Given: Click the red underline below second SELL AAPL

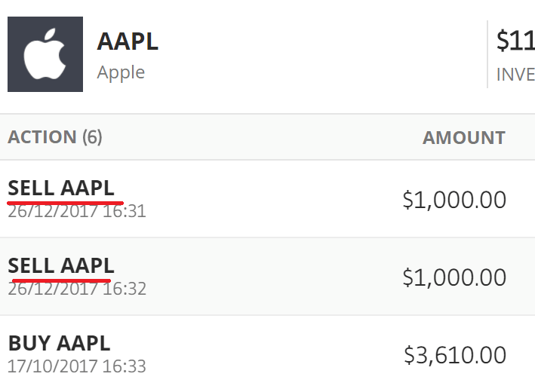Looking at the screenshot, I should click(61, 281).
